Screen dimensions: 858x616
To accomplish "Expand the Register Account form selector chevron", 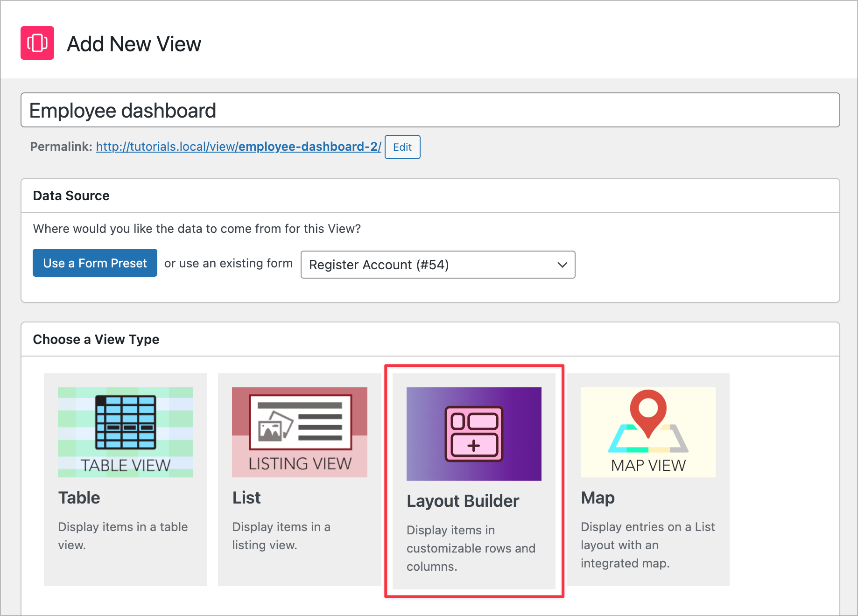I will click(561, 265).
